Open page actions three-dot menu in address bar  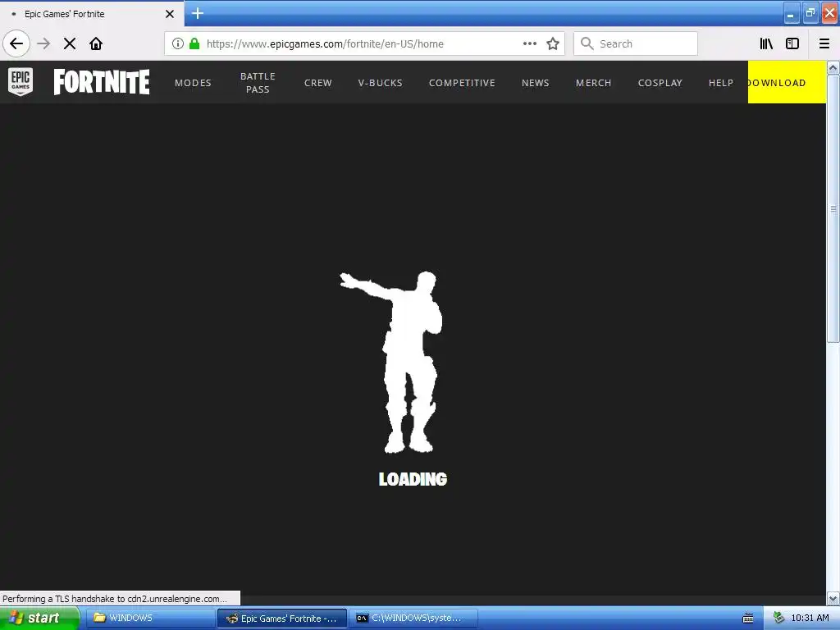point(530,43)
